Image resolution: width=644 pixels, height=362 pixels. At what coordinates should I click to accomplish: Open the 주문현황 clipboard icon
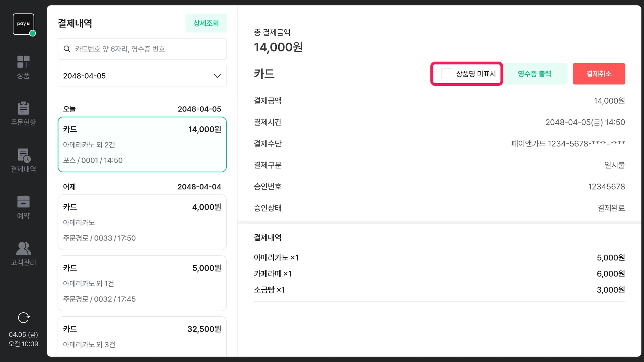[23, 108]
